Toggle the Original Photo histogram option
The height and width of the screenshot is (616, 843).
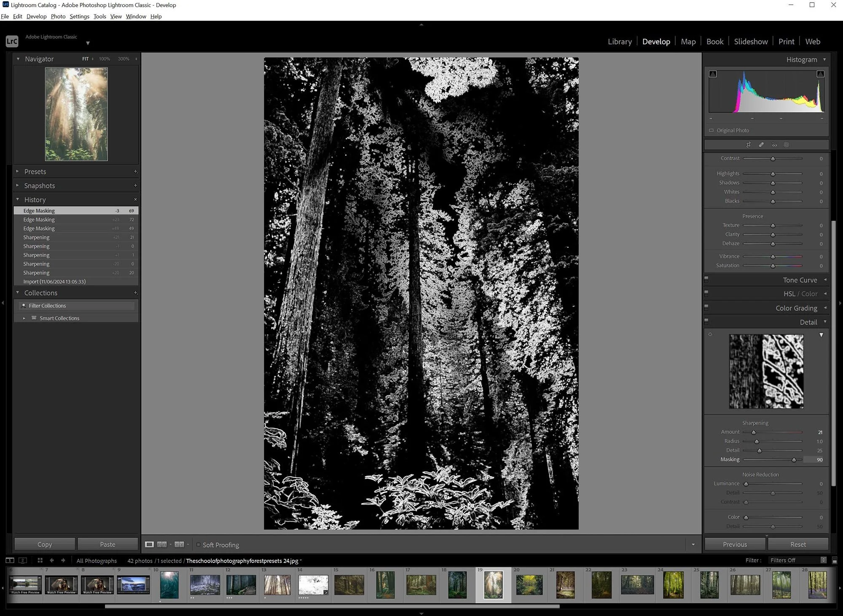point(711,130)
